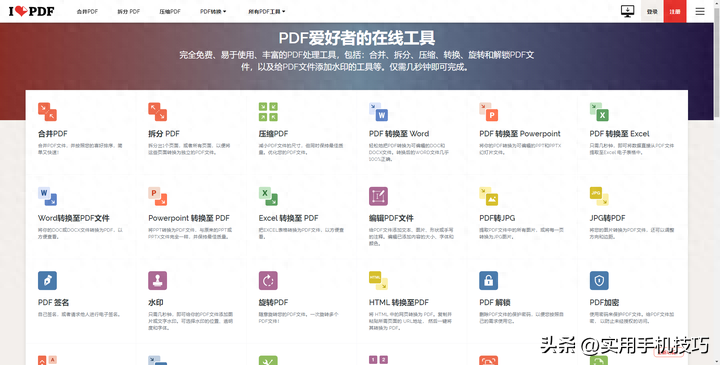Open the PDF 转换至 Word title link

[x=399, y=134]
